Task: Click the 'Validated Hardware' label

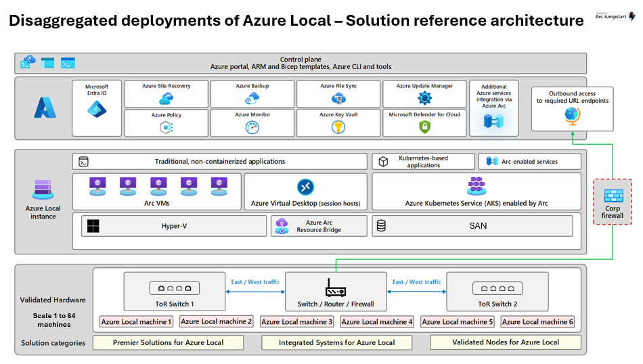Action: pos(53,300)
